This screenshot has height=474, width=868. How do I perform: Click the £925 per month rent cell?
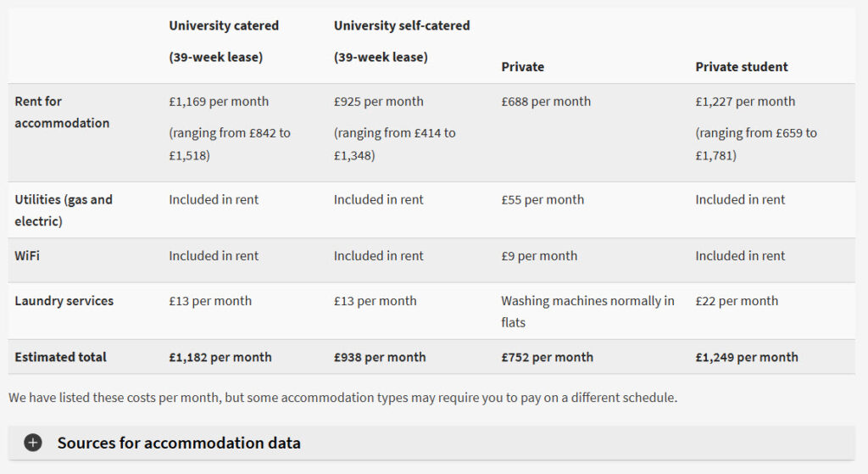378,102
